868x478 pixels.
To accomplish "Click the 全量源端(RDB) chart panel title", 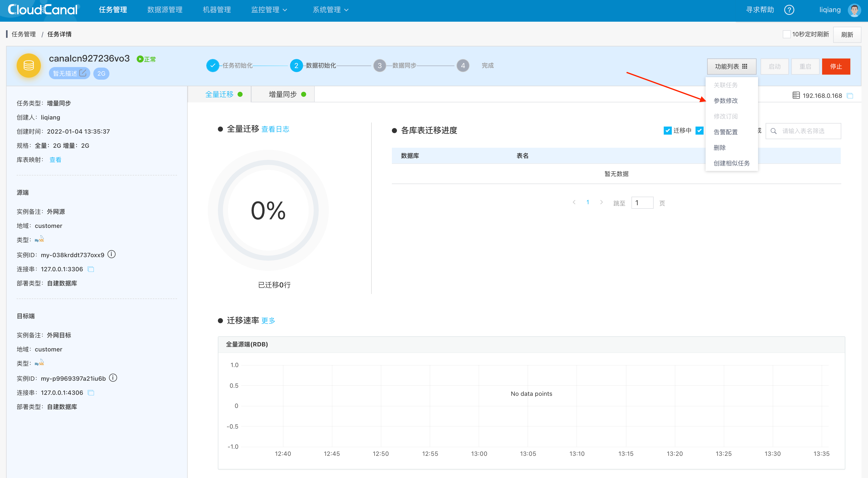I will [247, 344].
